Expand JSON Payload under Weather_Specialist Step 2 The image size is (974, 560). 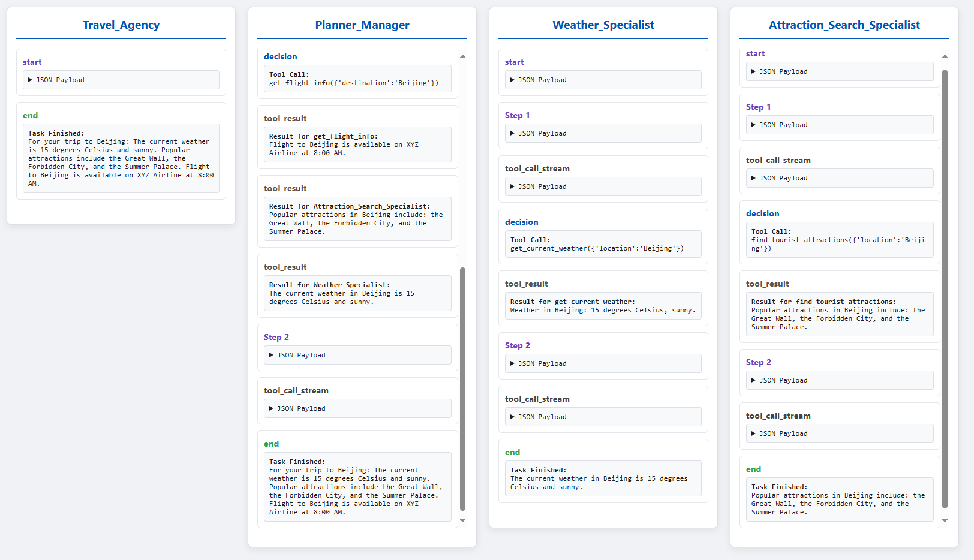point(603,363)
